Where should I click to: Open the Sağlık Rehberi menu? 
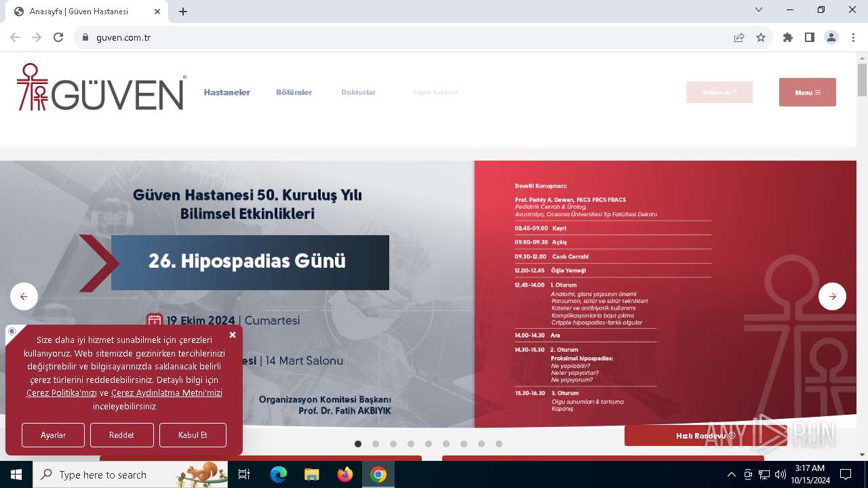click(x=435, y=92)
